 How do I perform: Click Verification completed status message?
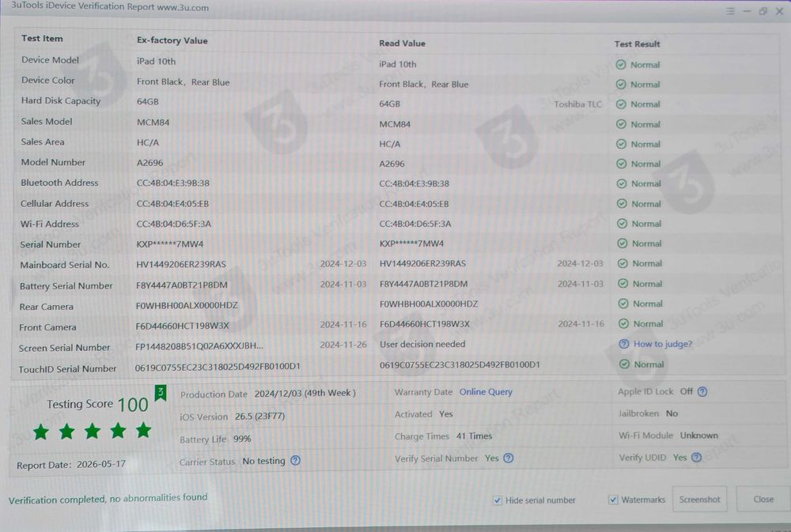pos(108,499)
